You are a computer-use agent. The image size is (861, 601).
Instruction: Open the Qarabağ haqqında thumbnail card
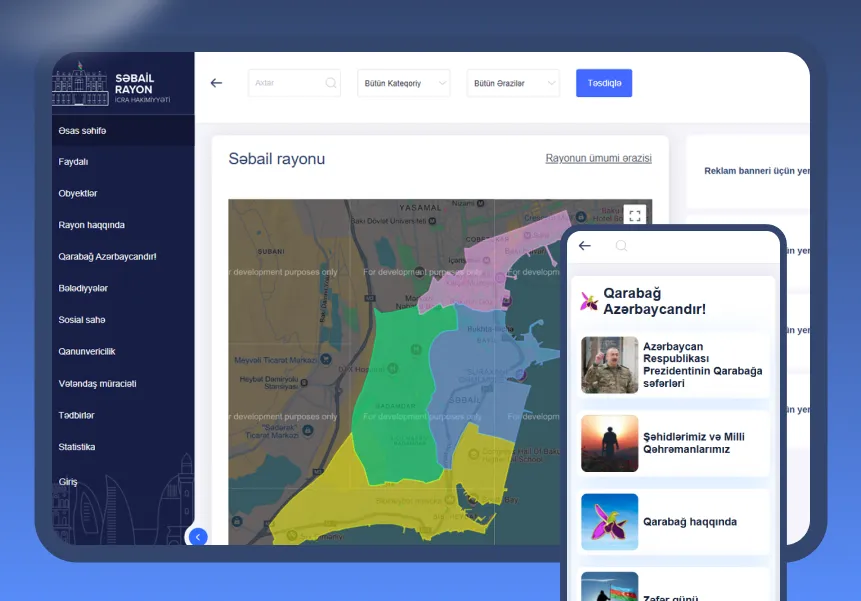click(609, 521)
